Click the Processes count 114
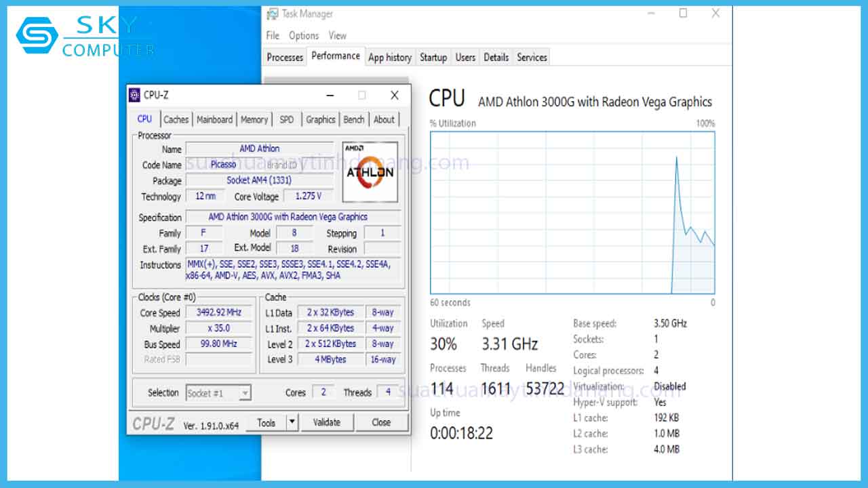The image size is (868, 488). tap(442, 389)
